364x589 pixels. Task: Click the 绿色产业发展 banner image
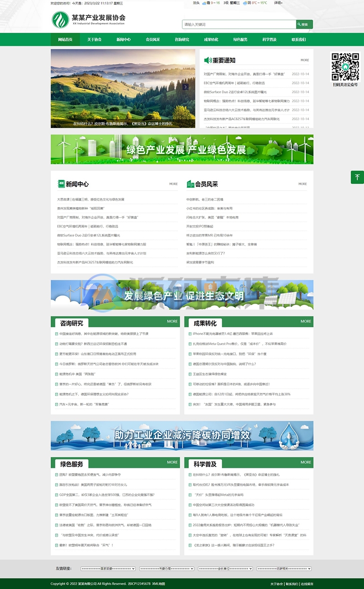(x=182, y=149)
